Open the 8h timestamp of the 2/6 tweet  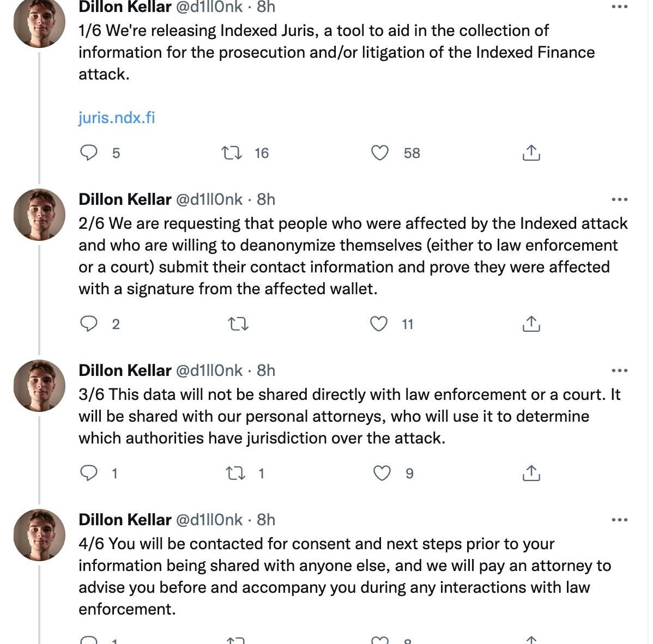266,199
